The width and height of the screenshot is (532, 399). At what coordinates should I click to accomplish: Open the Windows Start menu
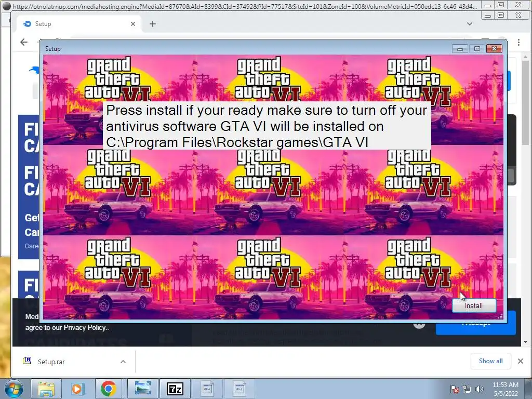pyautogui.click(x=14, y=389)
